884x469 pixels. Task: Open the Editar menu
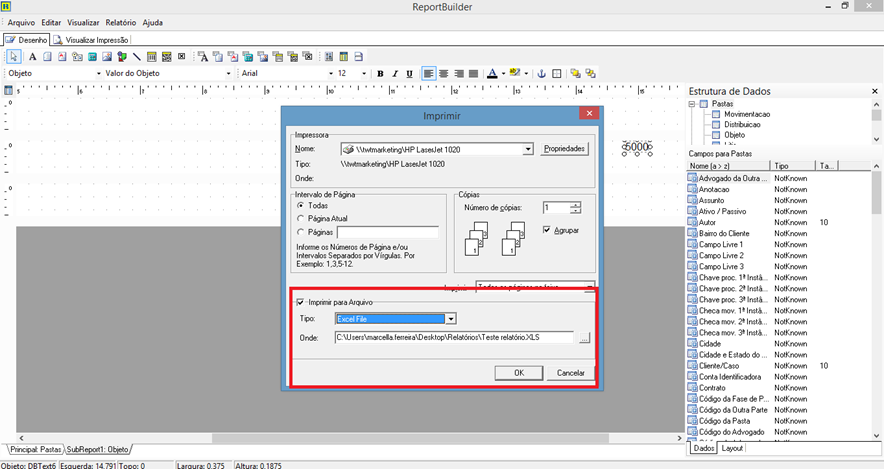[x=51, y=23]
